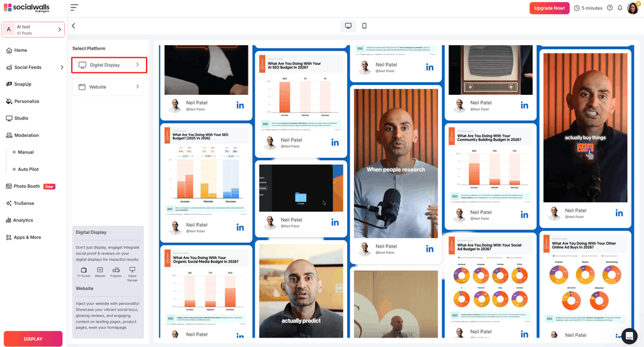Image resolution: width=644 pixels, height=347 pixels.
Task: Click the socialwalls logo
Action: 26,8
